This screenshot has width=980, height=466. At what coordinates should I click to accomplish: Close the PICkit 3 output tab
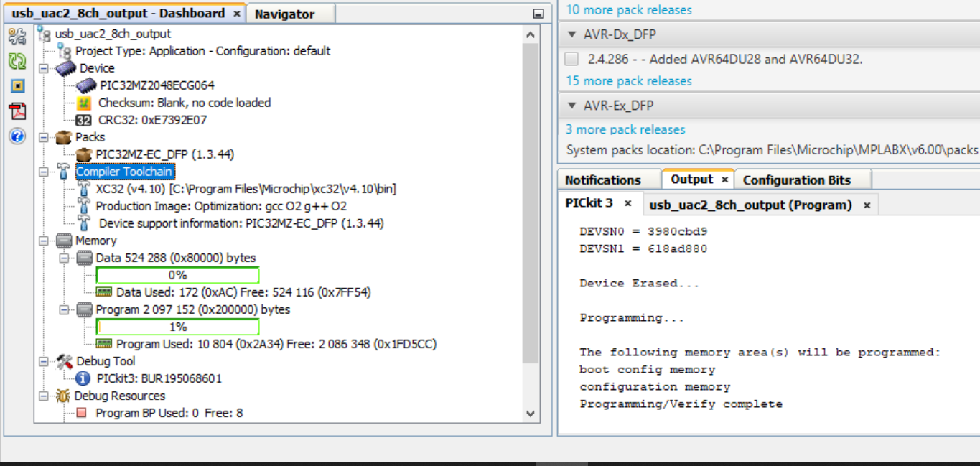(627, 204)
